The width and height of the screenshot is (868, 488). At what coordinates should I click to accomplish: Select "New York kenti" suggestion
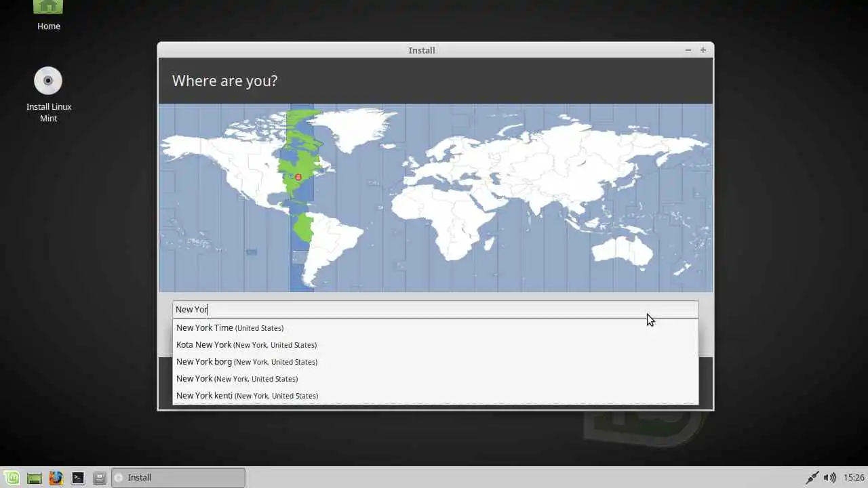click(x=435, y=396)
